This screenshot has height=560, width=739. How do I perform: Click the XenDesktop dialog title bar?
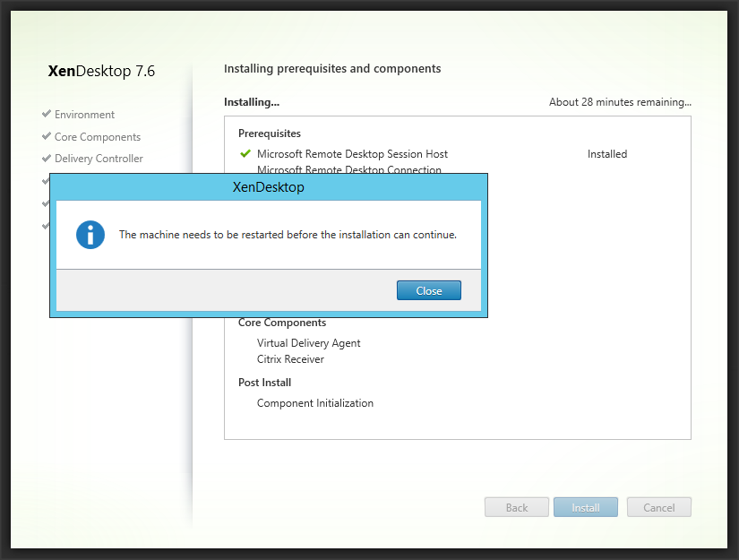click(268, 187)
